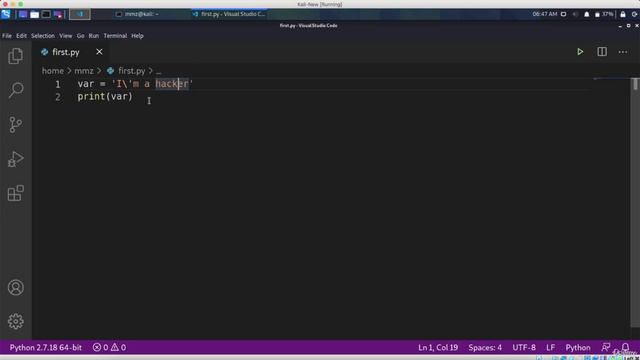Close the first.py editor tab
Screen dimensions: 640x360
tap(99, 52)
